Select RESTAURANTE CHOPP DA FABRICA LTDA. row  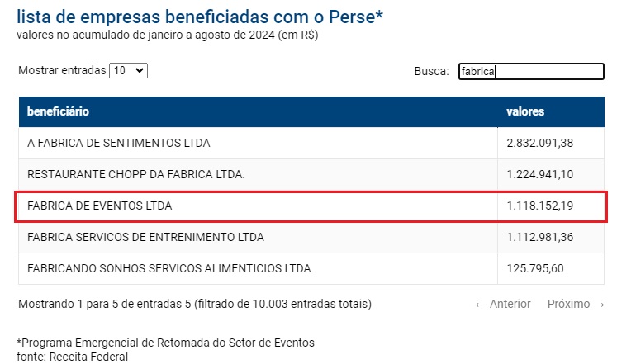point(136,174)
